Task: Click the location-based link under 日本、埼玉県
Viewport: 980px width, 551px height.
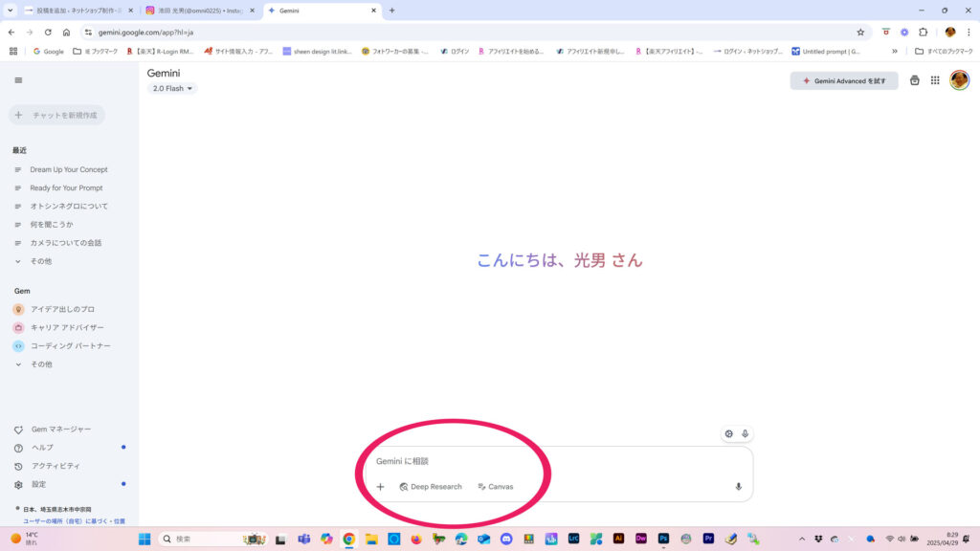Action: (x=74, y=521)
